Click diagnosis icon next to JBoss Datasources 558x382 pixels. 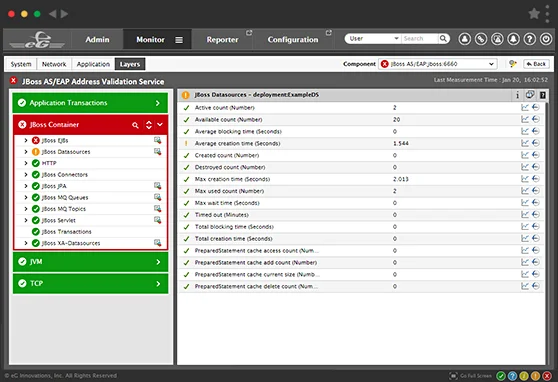(157, 152)
